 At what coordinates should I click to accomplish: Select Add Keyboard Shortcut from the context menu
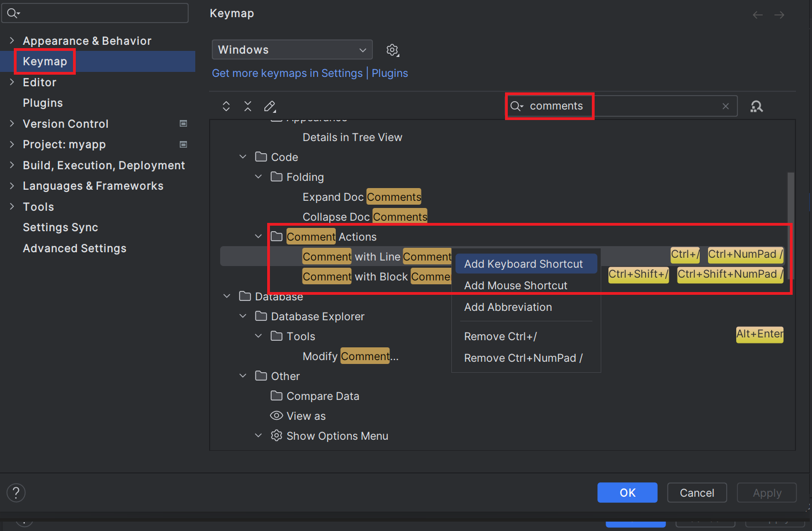525,264
